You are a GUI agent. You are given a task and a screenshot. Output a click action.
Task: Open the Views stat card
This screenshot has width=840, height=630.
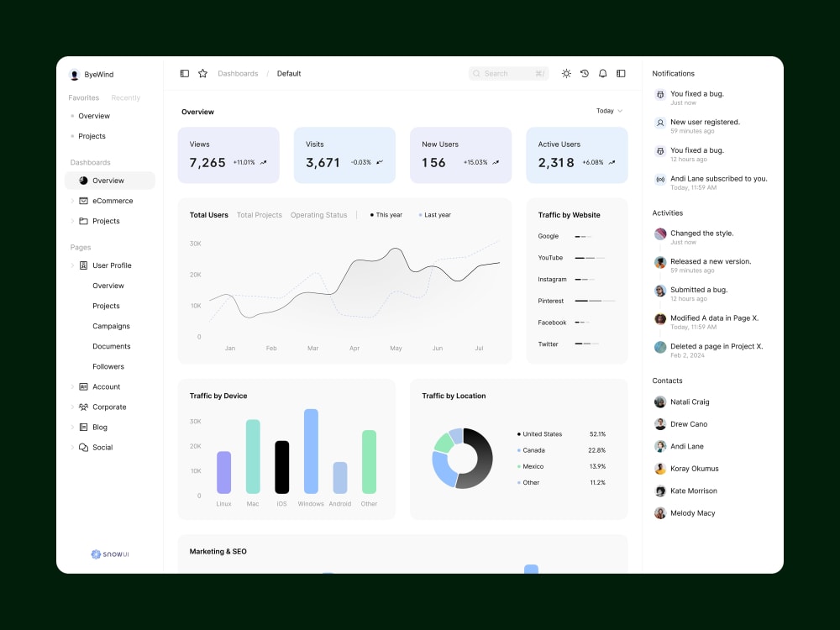point(228,155)
